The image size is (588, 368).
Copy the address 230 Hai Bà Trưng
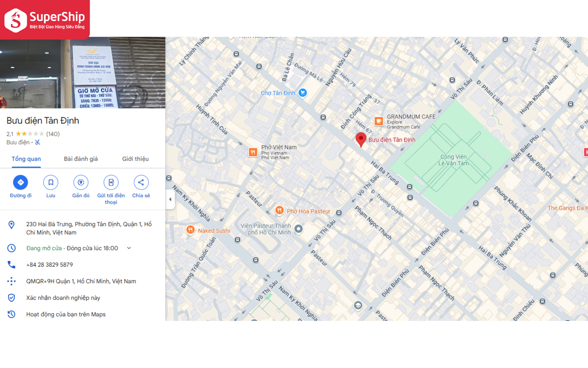click(x=89, y=228)
